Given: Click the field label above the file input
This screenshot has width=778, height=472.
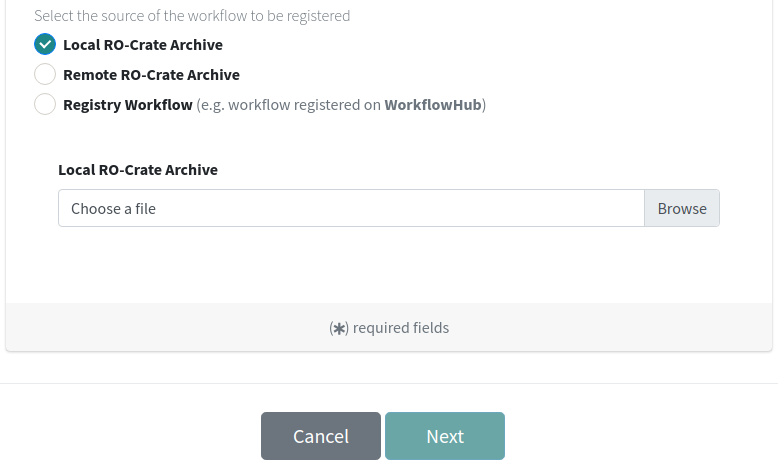Looking at the screenshot, I should point(138,170).
